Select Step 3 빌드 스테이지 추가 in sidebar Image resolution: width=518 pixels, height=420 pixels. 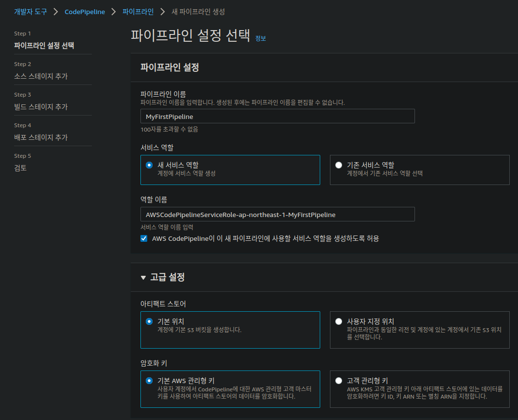(41, 107)
